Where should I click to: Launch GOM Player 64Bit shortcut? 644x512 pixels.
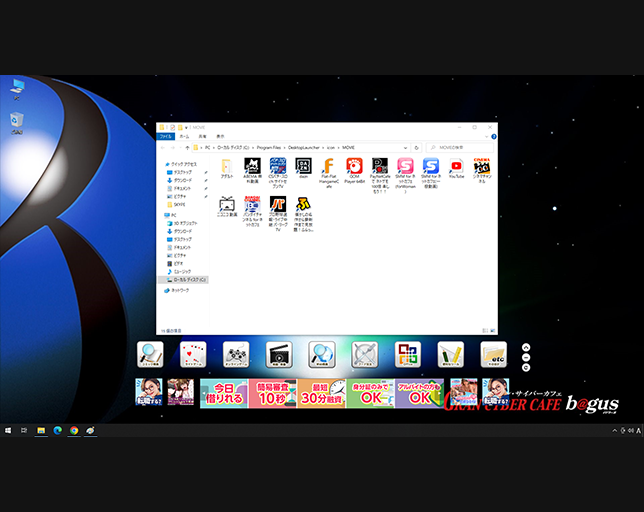[354, 170]
